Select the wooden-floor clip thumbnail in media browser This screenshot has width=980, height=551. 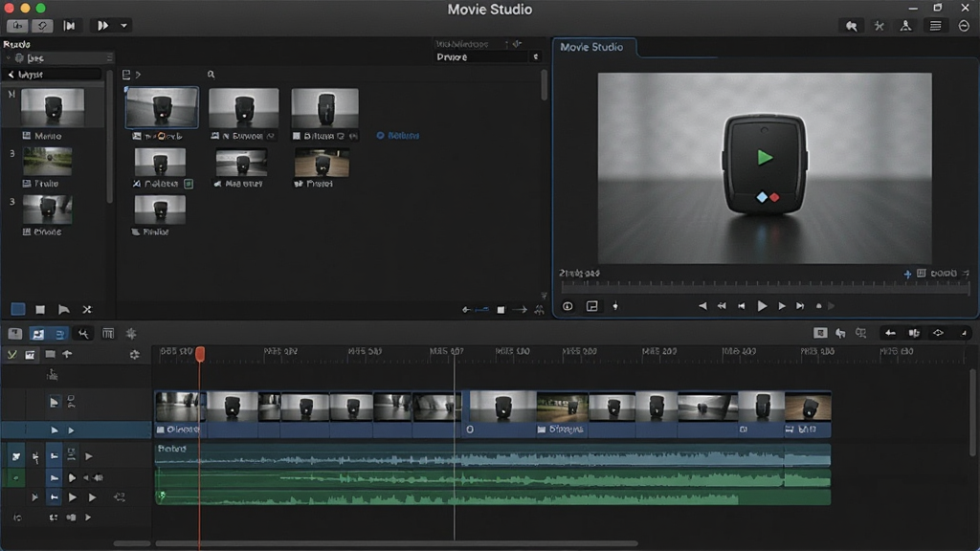(322, 163)
